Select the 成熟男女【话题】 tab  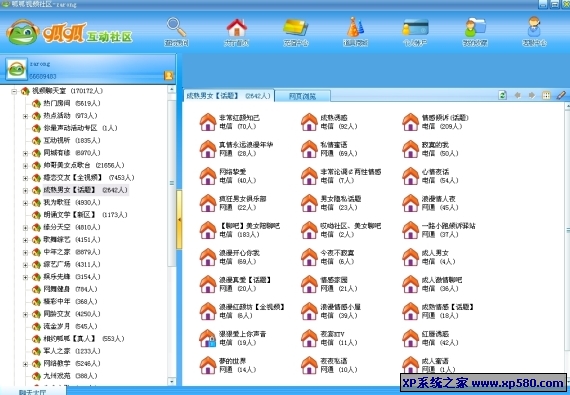point(228,96)
